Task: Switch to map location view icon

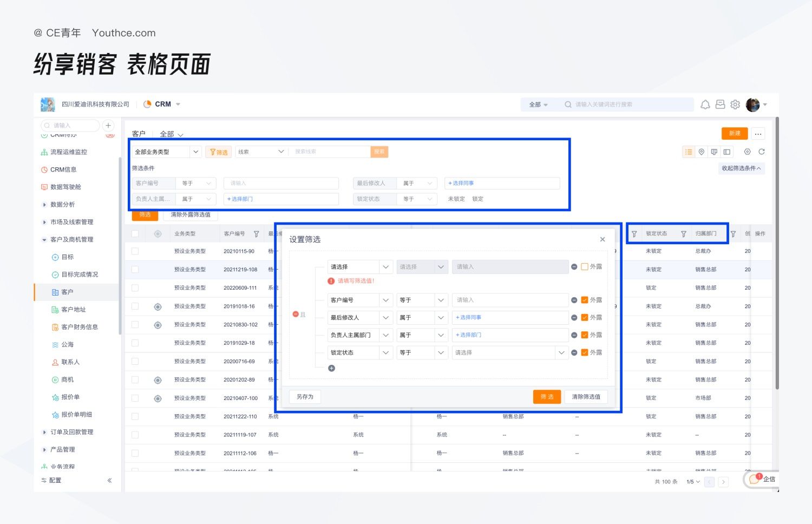Action: 702,152
